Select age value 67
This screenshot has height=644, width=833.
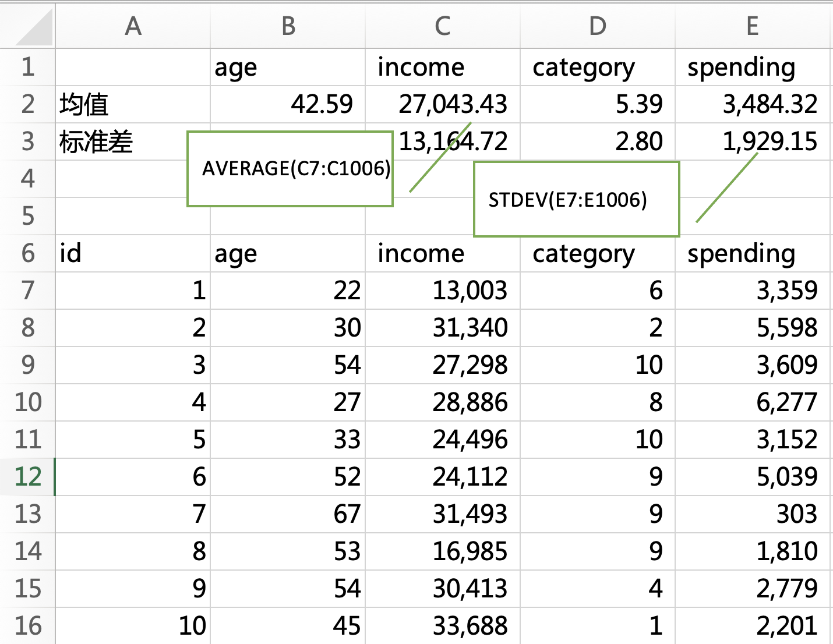[x=288, y=514]
